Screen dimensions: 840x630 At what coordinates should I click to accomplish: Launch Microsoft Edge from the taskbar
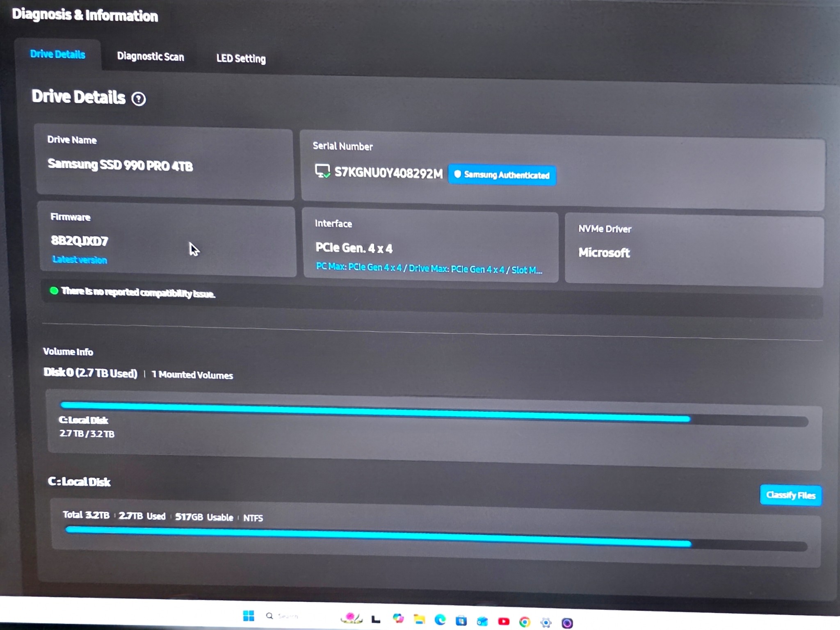pyautogui.click(x=440, y=620)
